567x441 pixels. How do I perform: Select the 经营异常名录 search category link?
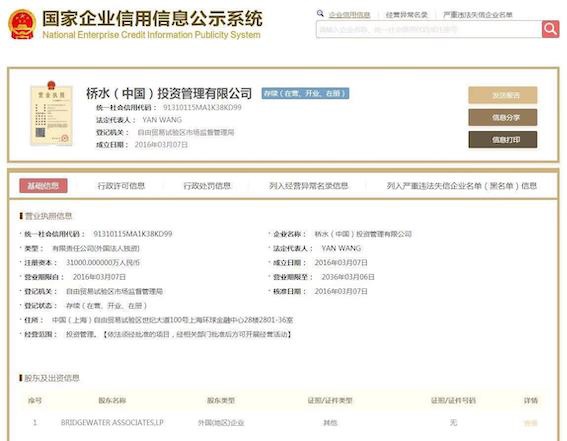click(x=406, y=15)
